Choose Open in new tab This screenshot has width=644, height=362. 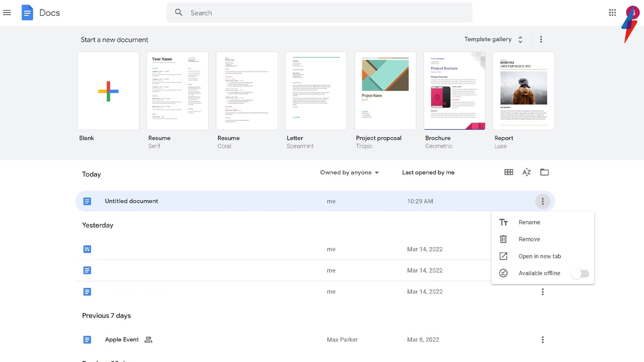point(543,256)
